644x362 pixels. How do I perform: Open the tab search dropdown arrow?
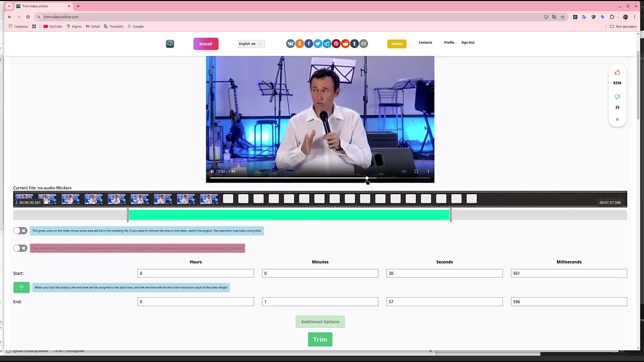click(9, 6)
